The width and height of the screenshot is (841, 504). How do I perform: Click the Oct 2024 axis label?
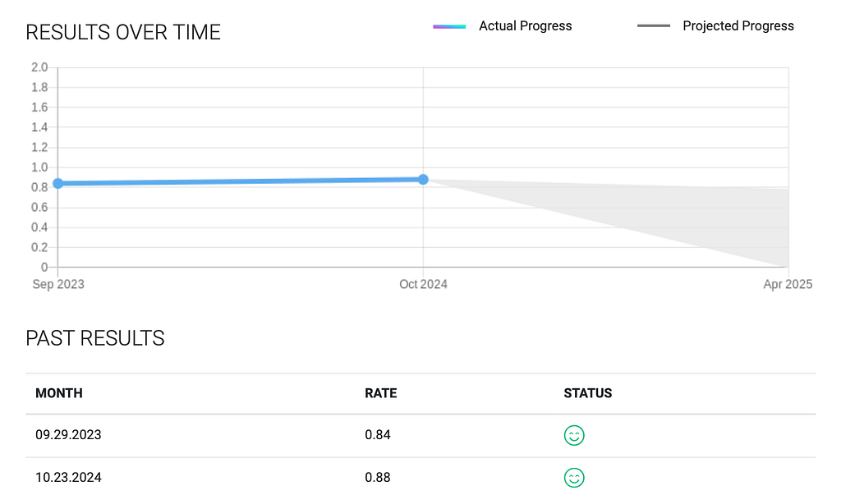click(x=423, y=284)
